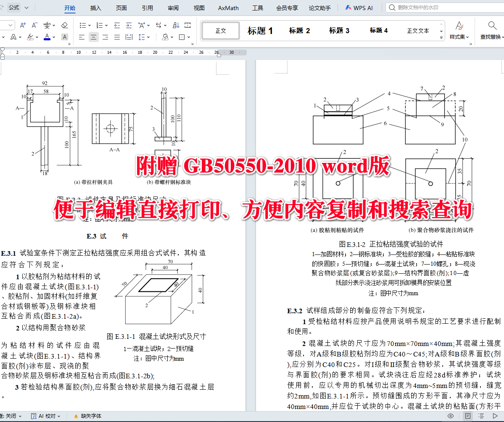This screenshot has height=422, width=504.
Task: Expand numbering style dropdown
Action: click(x=106, y=25)
